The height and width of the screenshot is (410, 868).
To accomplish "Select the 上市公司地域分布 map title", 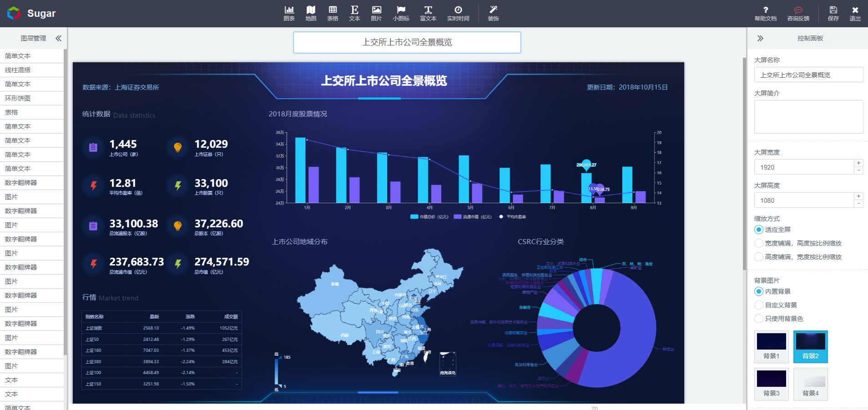I will tap(299, 242).
